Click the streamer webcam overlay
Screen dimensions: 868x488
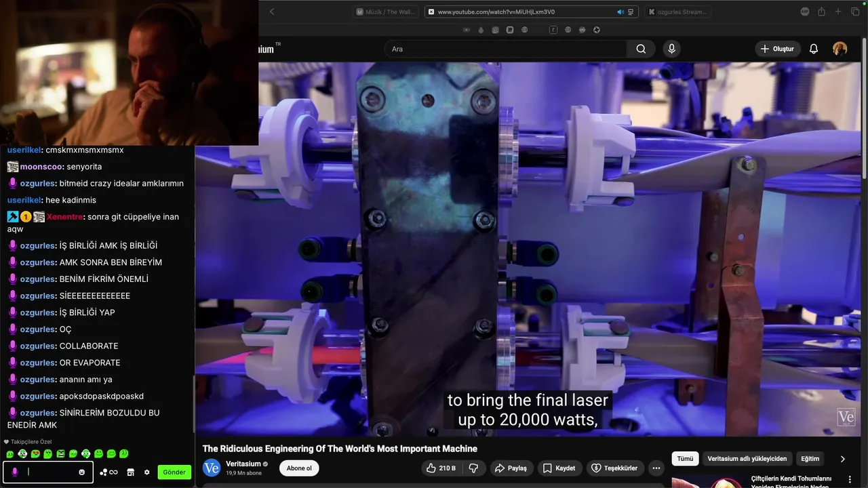tap(129, 73)
